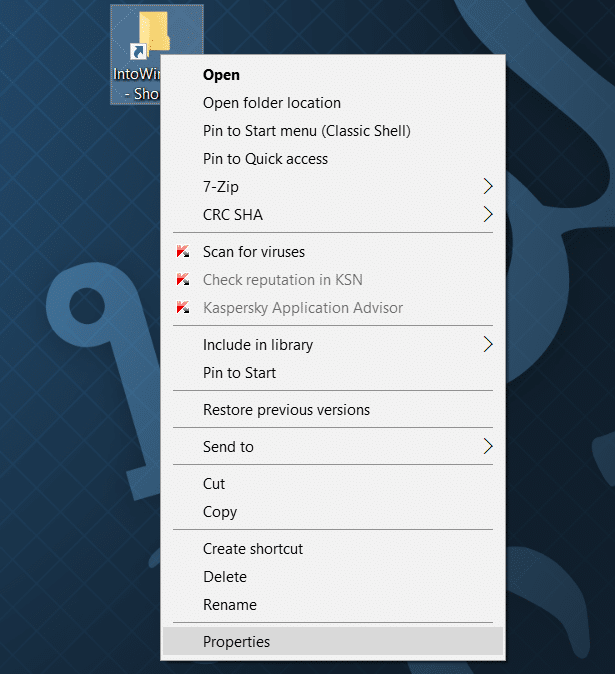Expand the CRC SHA submenu arrow
Screen dimensions: 615x674
pos(488,214)
